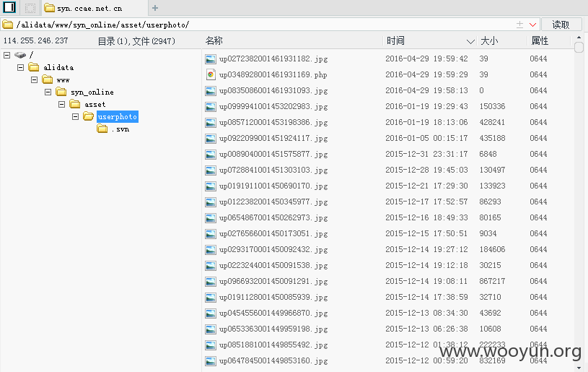Click the panel layout icon at top-left
This screenshot has height=372, width=588.
pyautogui.click(x=9, y=7)
